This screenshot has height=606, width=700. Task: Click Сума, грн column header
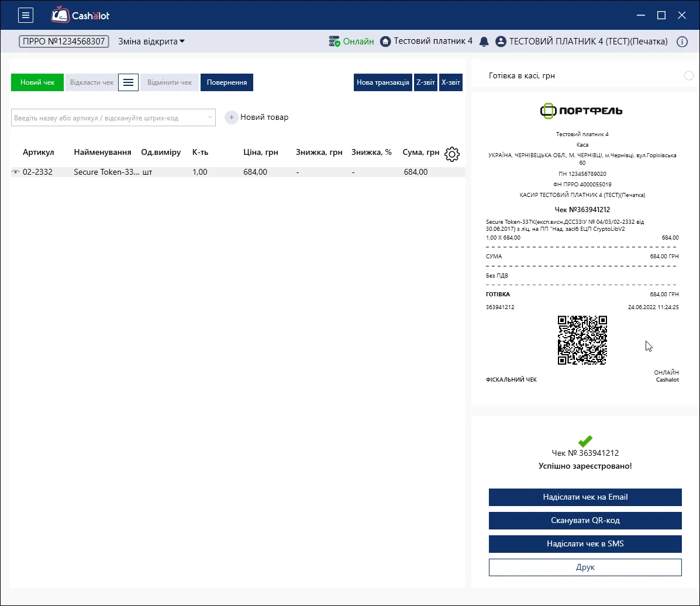click(x=421, y=152)
